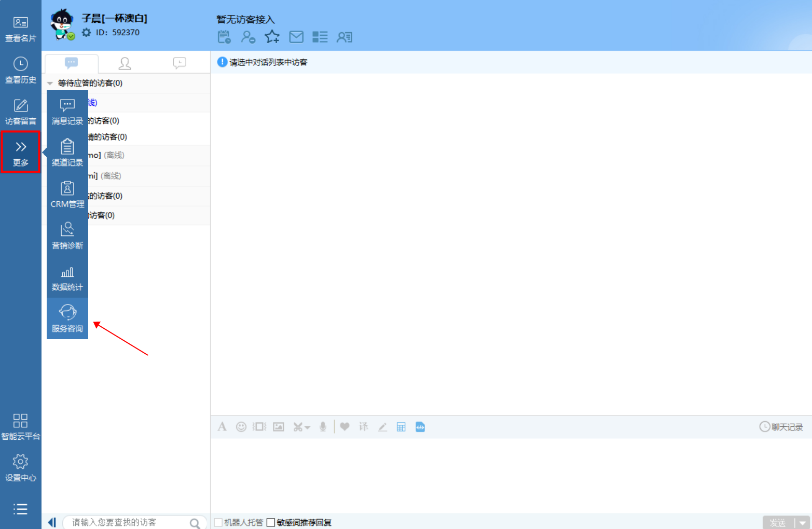812x529 pixels.
Task: Open 查看名片 in the left sidebar
Action: (20, 29)
